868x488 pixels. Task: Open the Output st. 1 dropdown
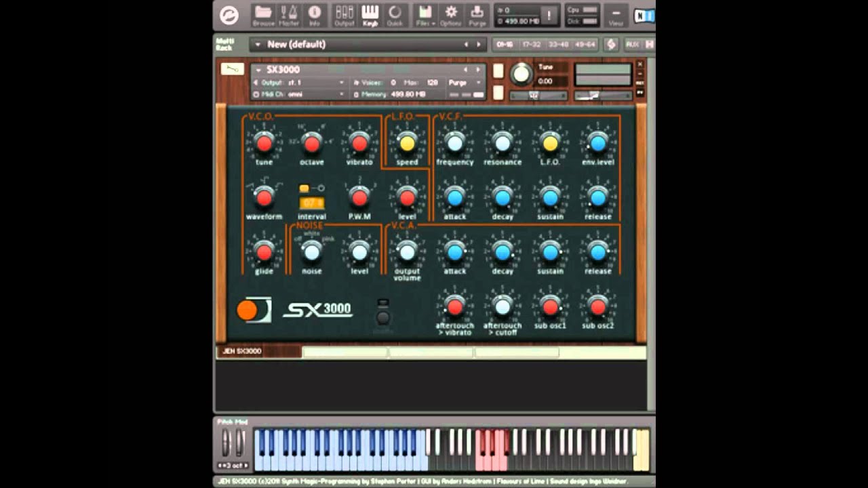point(299,83)
